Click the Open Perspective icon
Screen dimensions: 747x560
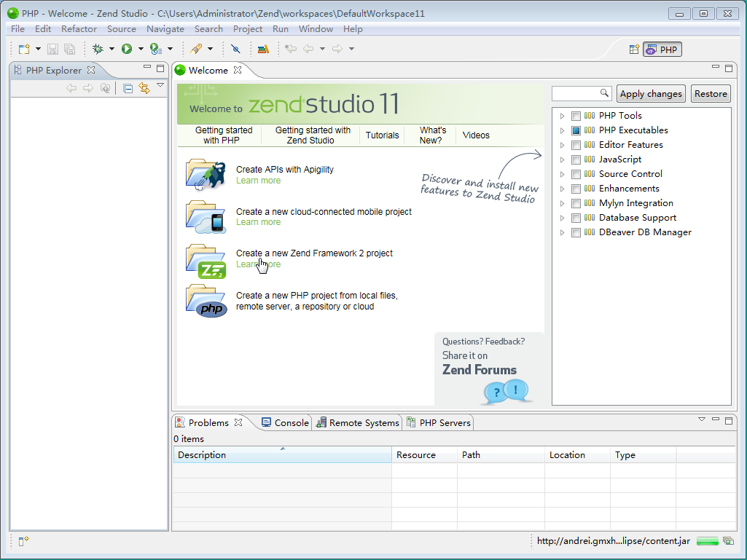(634, 50)
